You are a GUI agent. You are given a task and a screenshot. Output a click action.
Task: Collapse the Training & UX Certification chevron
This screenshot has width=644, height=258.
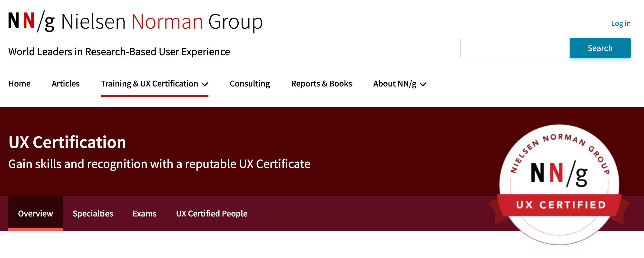205,85
